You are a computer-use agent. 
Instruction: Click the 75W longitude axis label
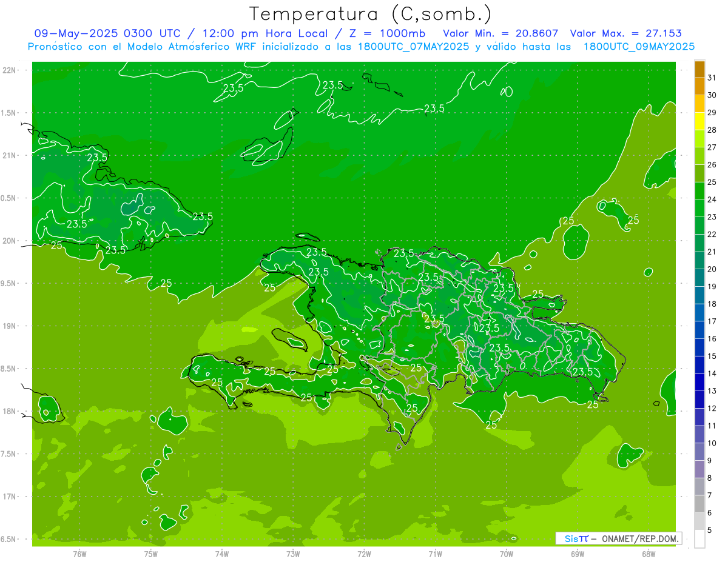[x=150, y=554]
